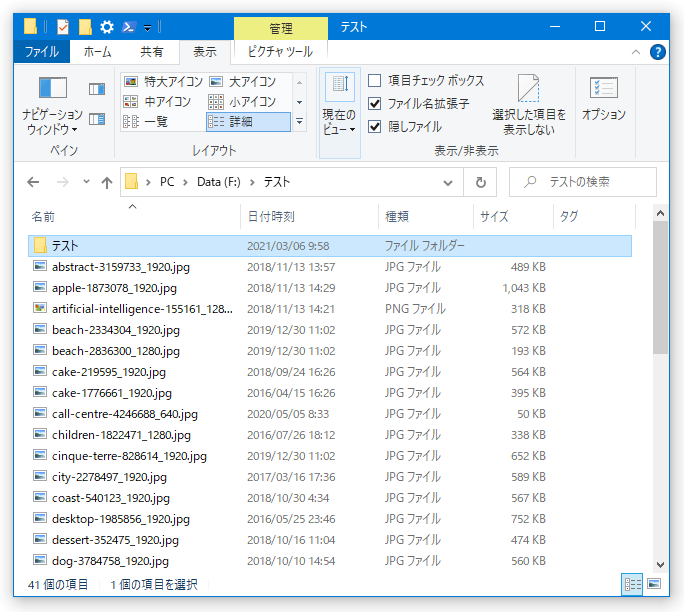Click the vertical scrollbar thumb
Screen dimensions: 684x612
click(x=660, y=288)
